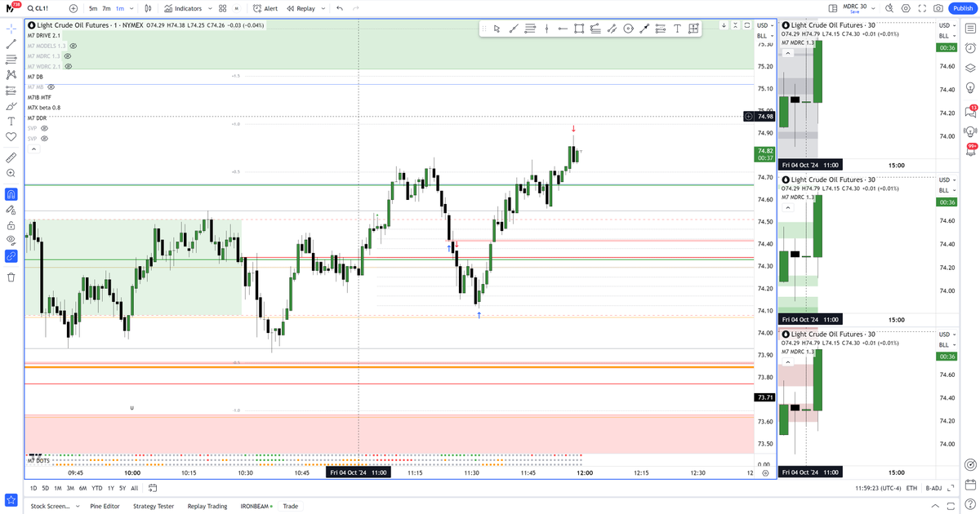Select the zoom magnifier tool in left sidebar
This screenshot has height=514, width=980.
[x=11, y=173]
